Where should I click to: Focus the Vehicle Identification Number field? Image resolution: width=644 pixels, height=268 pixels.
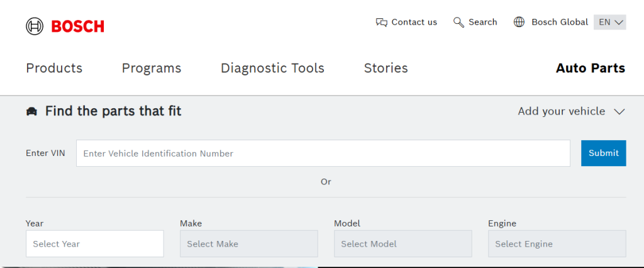[x=323, y=154]
